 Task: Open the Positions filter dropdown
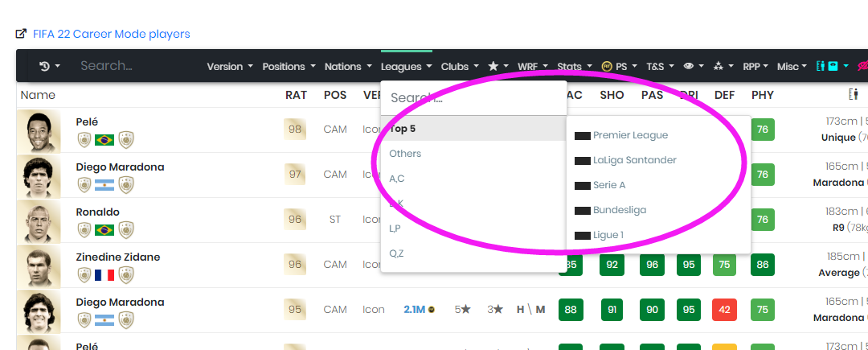tap(289, 67)
